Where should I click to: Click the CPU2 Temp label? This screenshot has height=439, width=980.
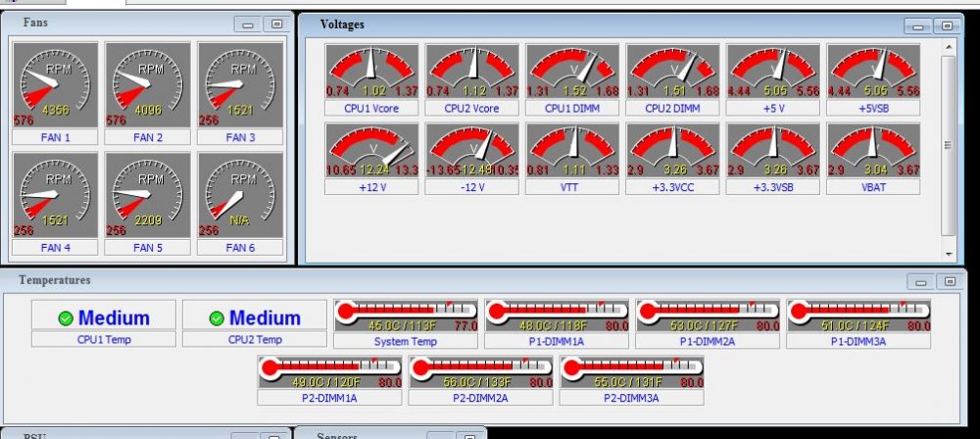(255, 340)
